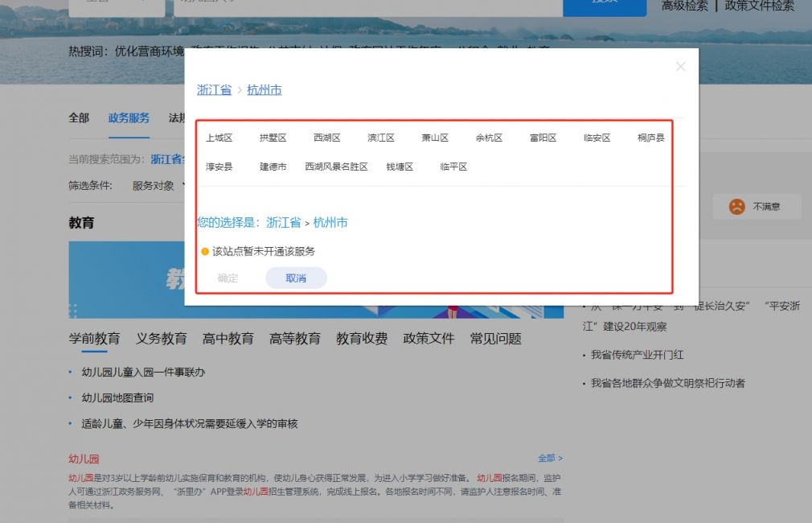Open 高级检索 advanced search
This screenshot has width=812, height=523.
pos(684,6)
